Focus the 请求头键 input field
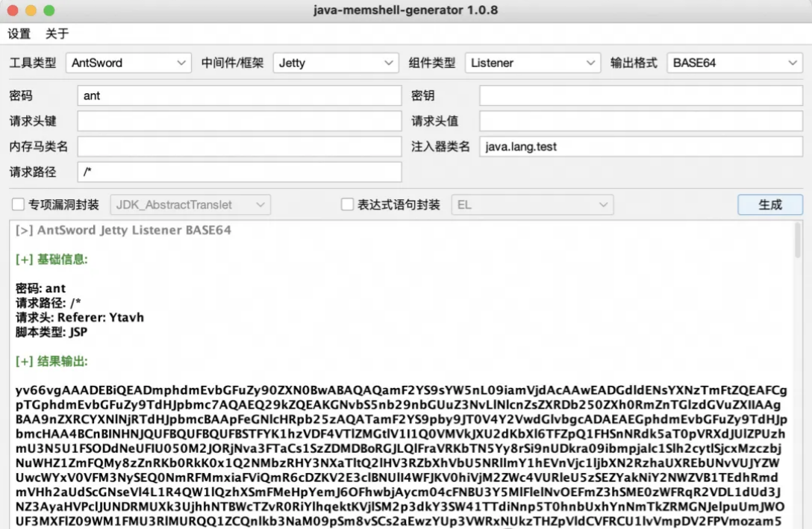 click(240, 121)
